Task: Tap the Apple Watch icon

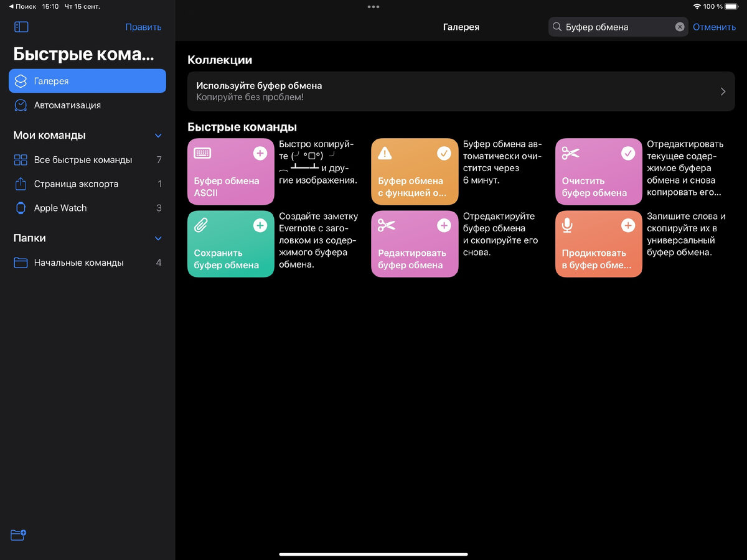Action: (x=21, y=208)
